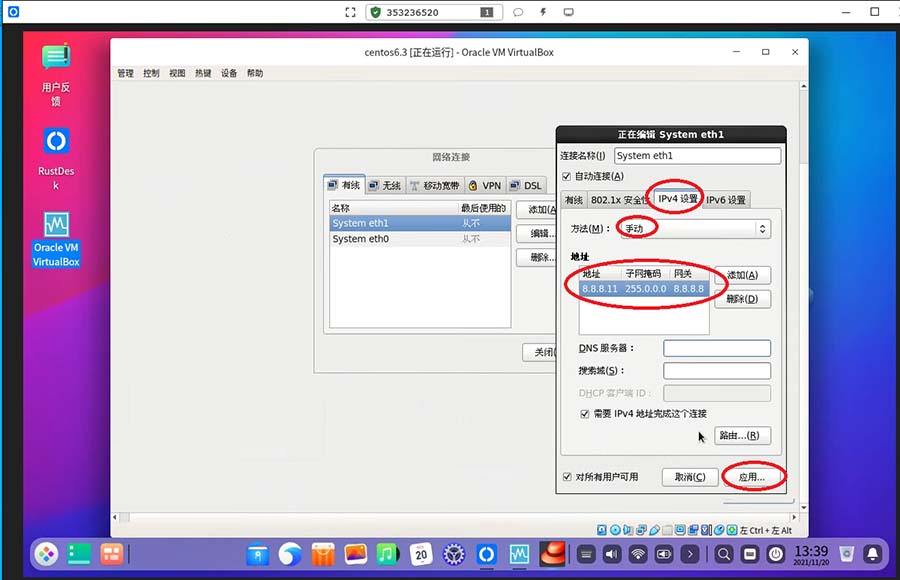Open the 控制 menu in VirtualBox
The width and height of the screenshot is (900, 580).
click(x=151, y=74)
